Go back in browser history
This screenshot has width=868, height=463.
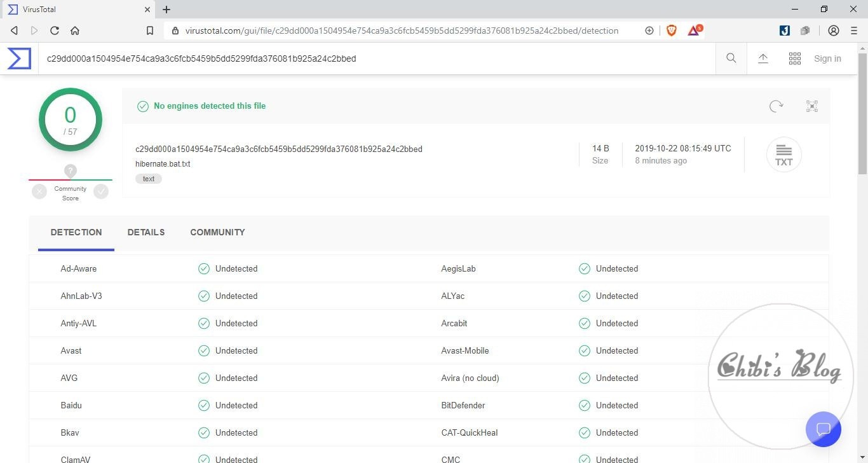click(x=14, y=31)
